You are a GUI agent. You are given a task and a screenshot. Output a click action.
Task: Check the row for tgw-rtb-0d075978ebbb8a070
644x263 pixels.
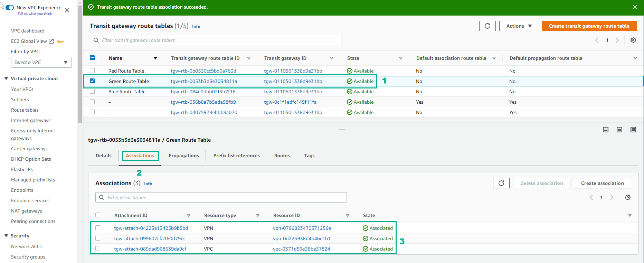[x=92, y=112]
